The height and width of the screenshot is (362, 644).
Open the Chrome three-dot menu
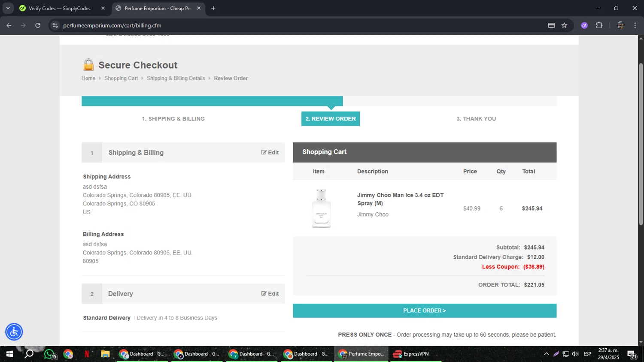(635, 25)
